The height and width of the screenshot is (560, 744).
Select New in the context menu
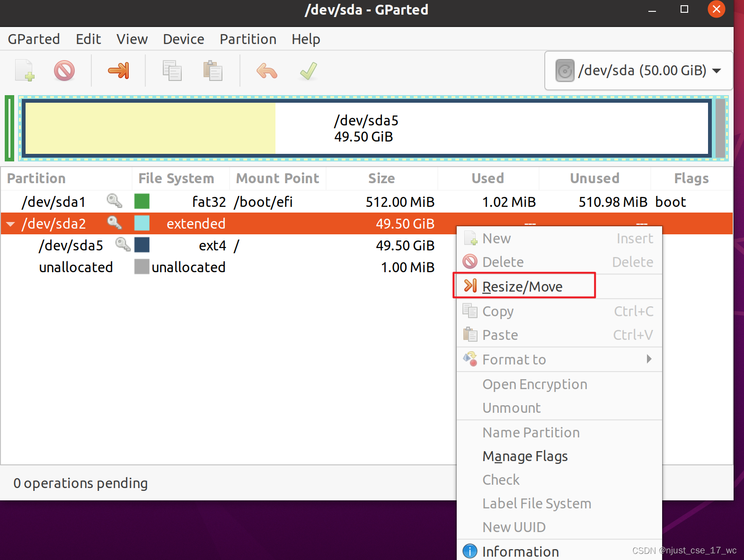pyautogui.click(x=559, y=238)
